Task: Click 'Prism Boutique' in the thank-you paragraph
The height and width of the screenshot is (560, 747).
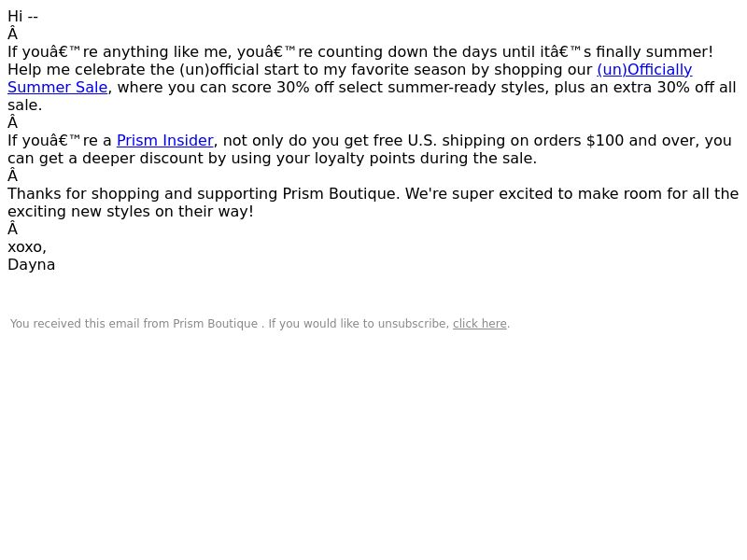Action: pyautogui.click(x=341, y=194)
